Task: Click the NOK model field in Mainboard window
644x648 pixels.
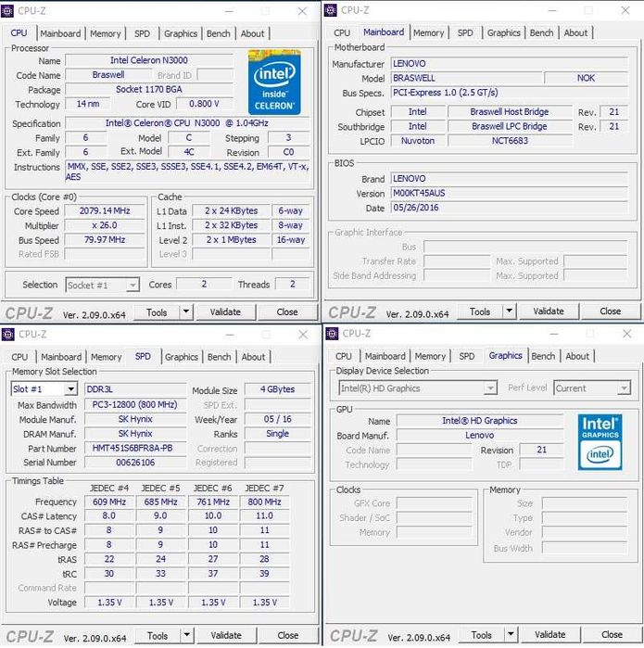Action: 587,78
